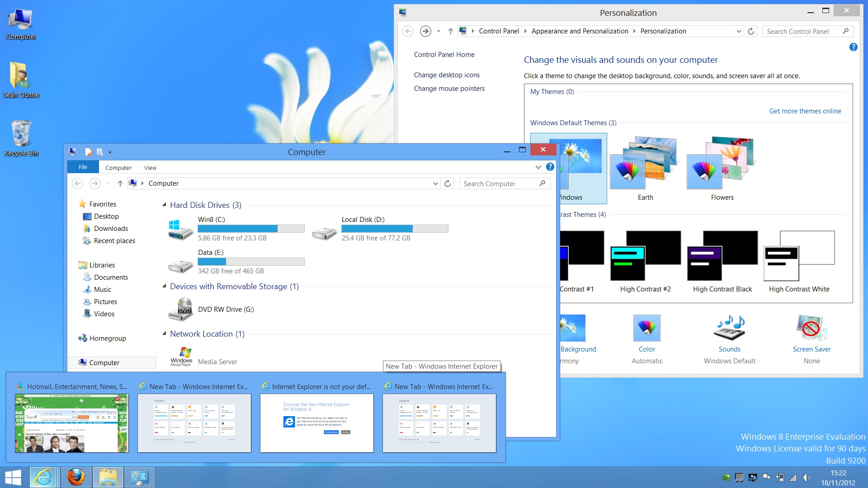Viewport: 868px width, 488px height.
Task: Click in the Search Computer field
Action: point(500,183)
